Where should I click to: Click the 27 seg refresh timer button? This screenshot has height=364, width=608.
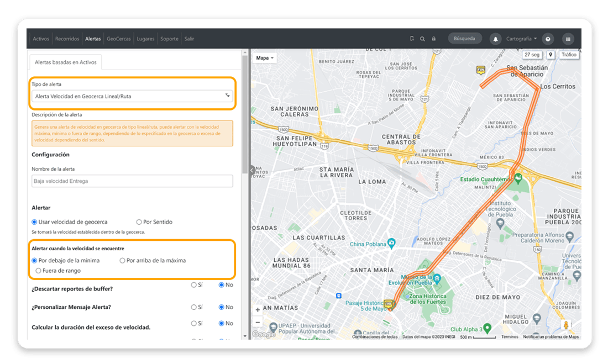(532, 55)
